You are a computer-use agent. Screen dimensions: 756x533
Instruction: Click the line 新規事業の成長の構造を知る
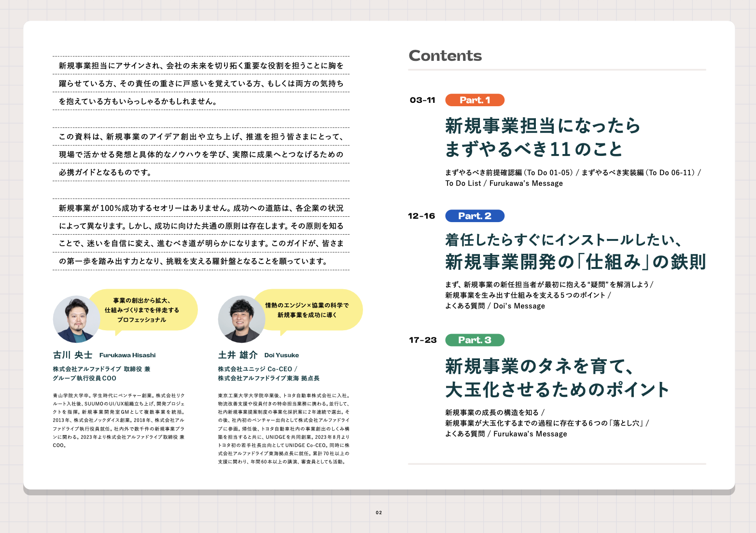click(x=495, y=412)
